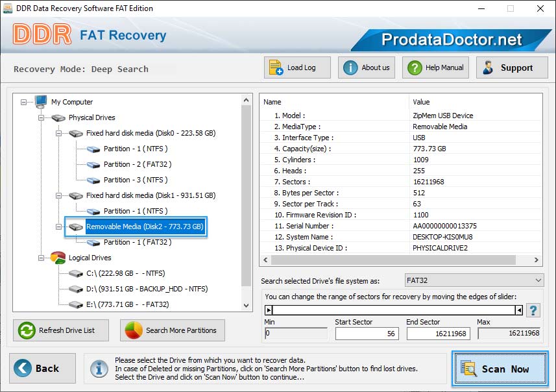Click properties horizontal scrollbar left arrow
Image resolution: width=556 pixels, height=392 pixels.
click(265, 260)
